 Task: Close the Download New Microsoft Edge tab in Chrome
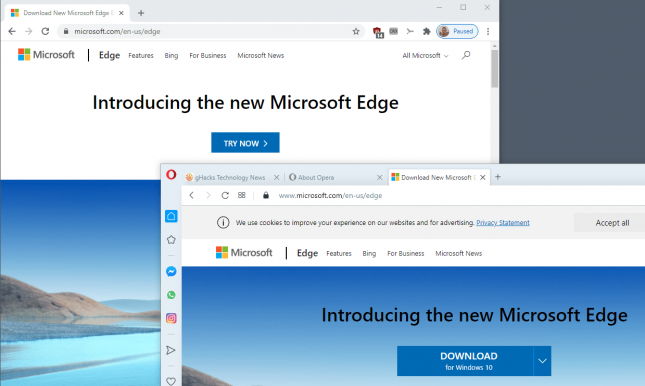tap(121, 13)
